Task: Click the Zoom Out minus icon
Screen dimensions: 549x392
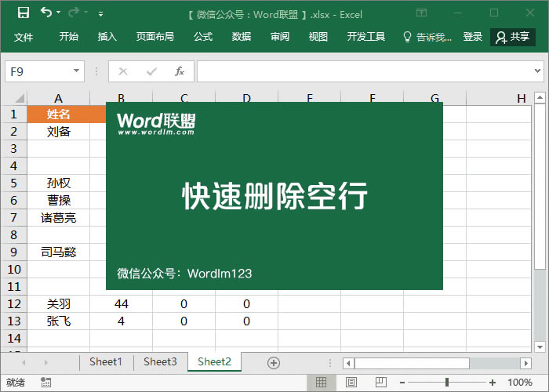Action: [x=402, y=383]
